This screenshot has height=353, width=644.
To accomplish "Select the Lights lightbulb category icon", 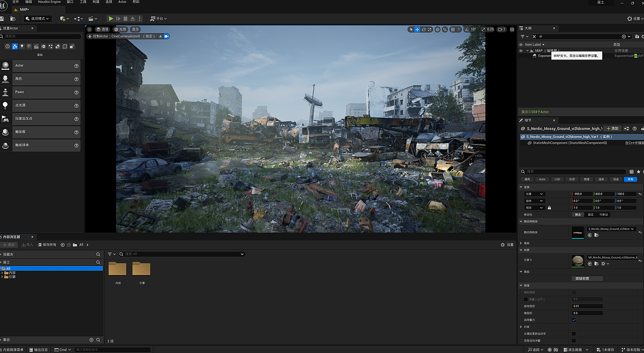I will click(x=22, y=46).
